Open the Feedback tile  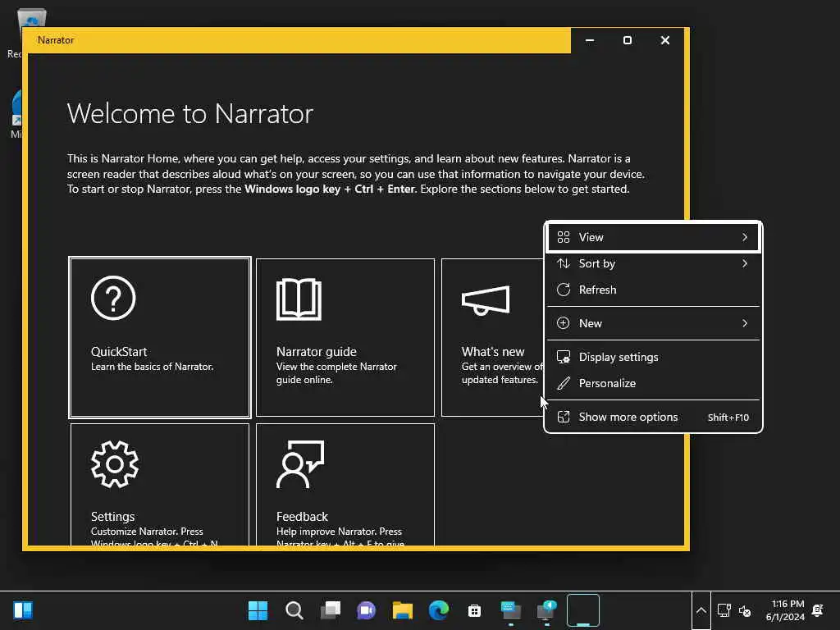click(345, 484)
